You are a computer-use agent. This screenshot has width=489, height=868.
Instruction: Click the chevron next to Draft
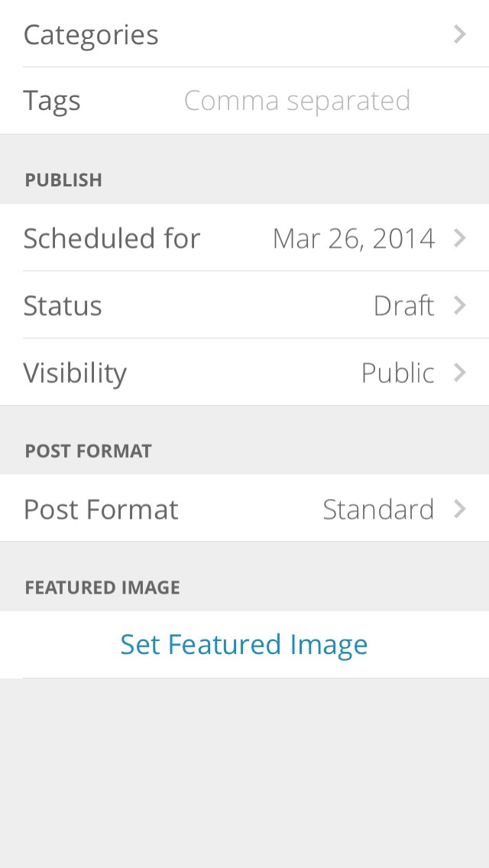pos(459,306)
